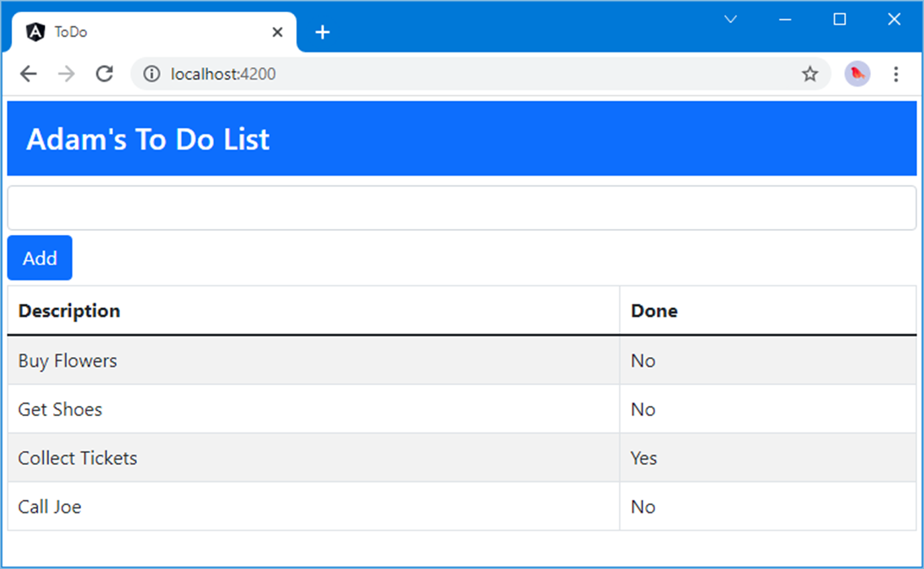
Task: Click the Yes status for Collect Tickets
Action: tap(644, 458)
